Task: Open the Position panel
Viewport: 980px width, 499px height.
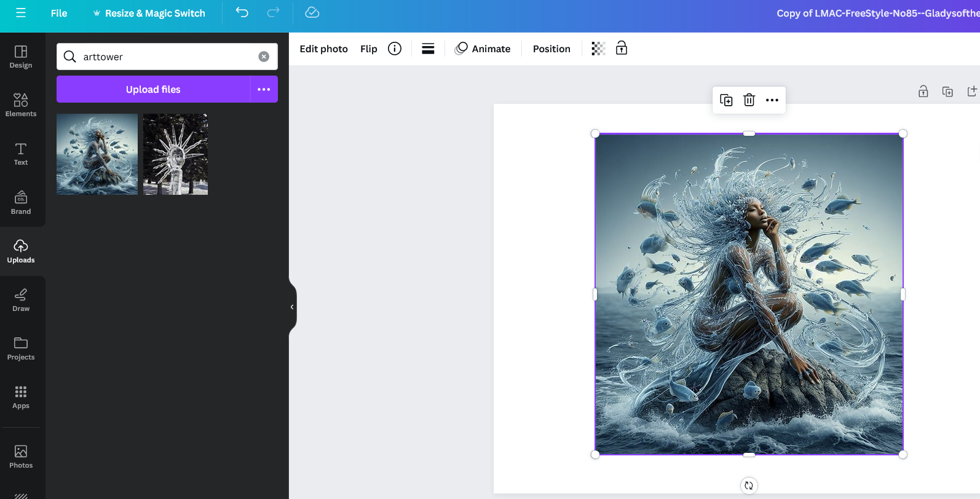Action: click(551, 49)
